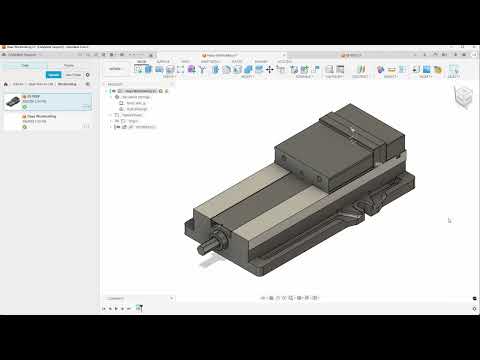The height and width of the screenshot is (360, 480).
Task: Select the Fillet tool in Modify
Action: coord(226,69)
